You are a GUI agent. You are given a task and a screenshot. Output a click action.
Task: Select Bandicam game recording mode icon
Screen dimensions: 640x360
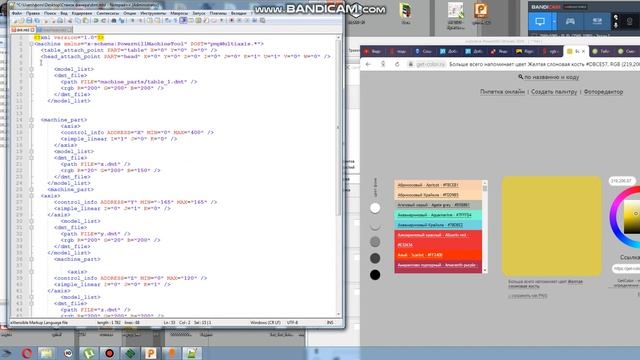[x=570, y=21]
